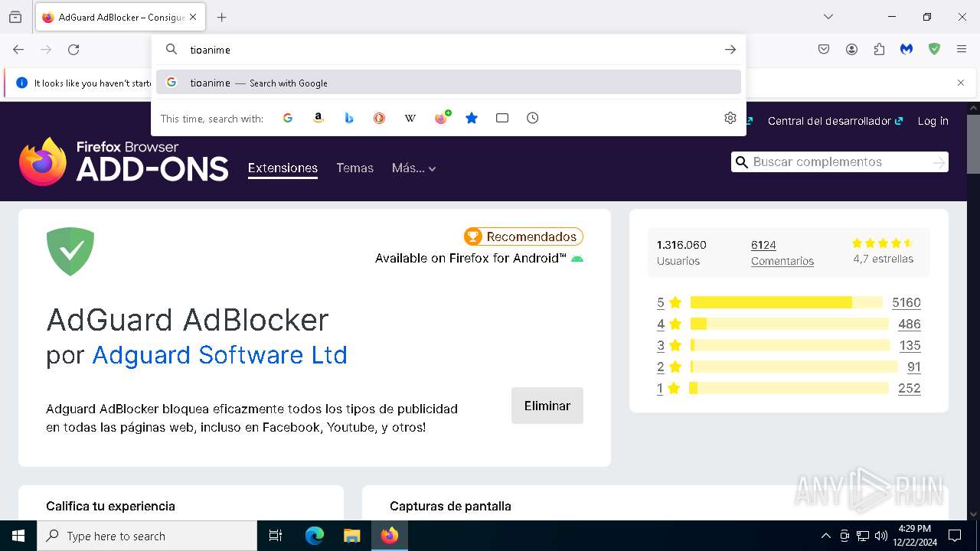Search bookmarks via the star icon

[x=472, y=118]
